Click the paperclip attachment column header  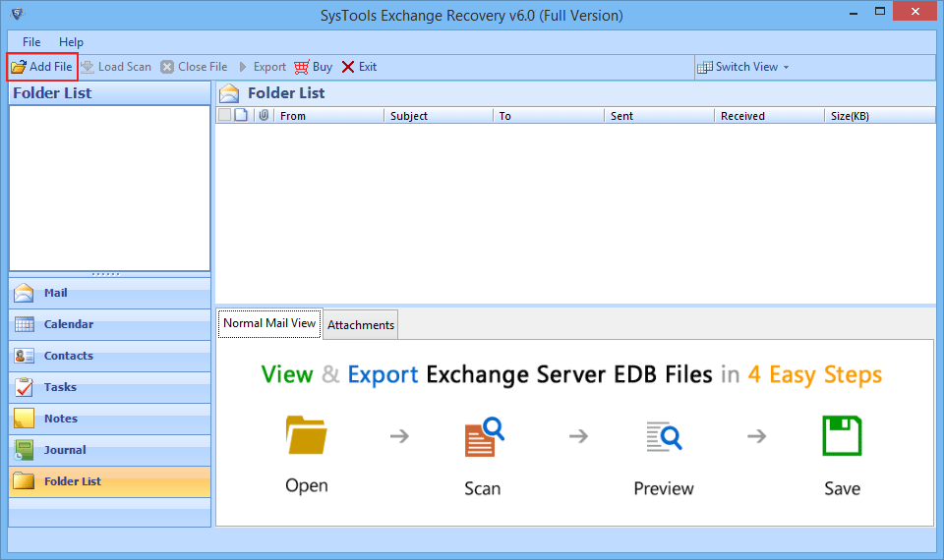(x=264, y=115)
